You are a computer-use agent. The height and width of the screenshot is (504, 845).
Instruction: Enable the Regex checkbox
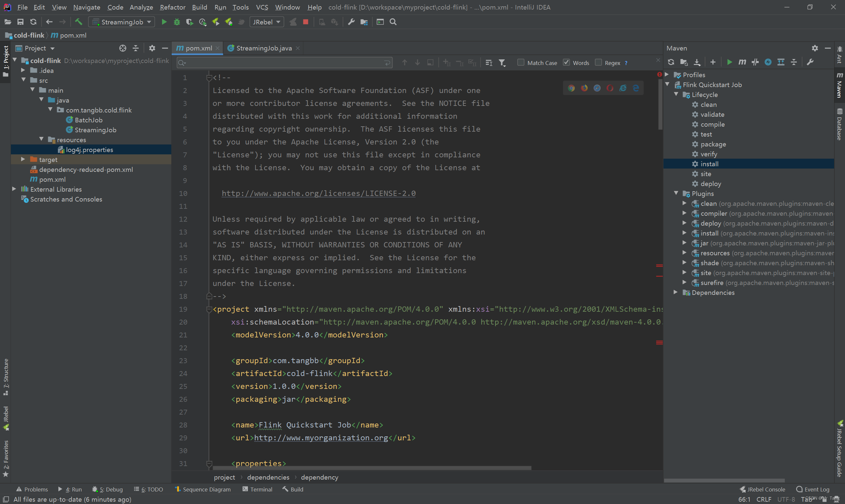click(598, 62)
